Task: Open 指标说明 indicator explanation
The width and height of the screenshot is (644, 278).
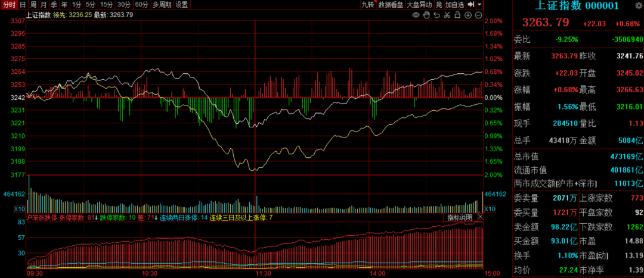Action: (460, 217)
